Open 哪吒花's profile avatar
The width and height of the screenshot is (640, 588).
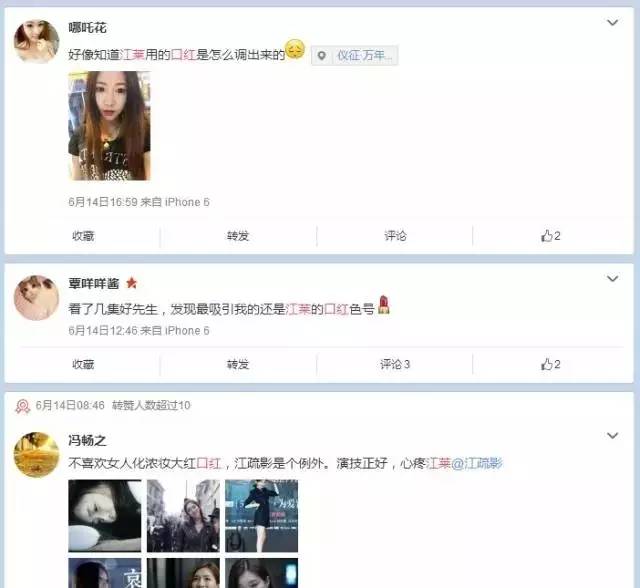point(36,42)
